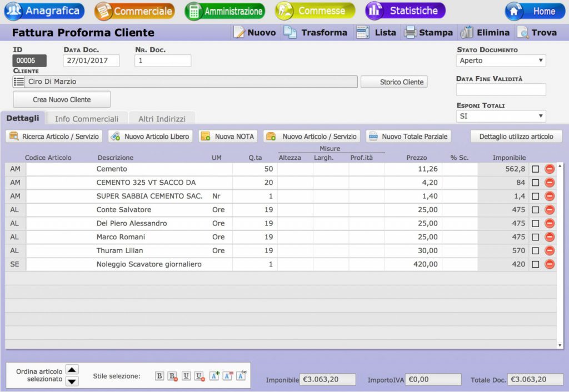
Task: Click Trasforma to convert the document
Action: point(316,33)
